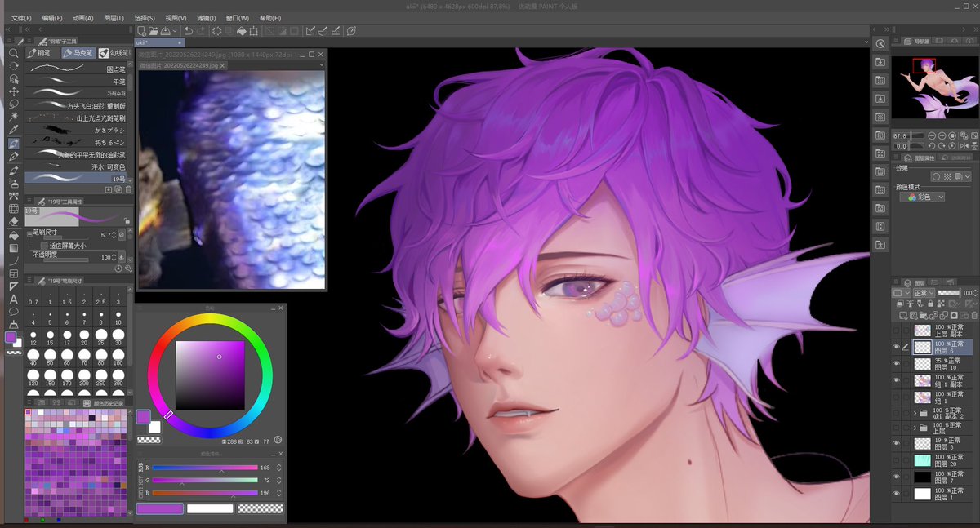Click Zoom out minus in Navigator

coord(932,135)
